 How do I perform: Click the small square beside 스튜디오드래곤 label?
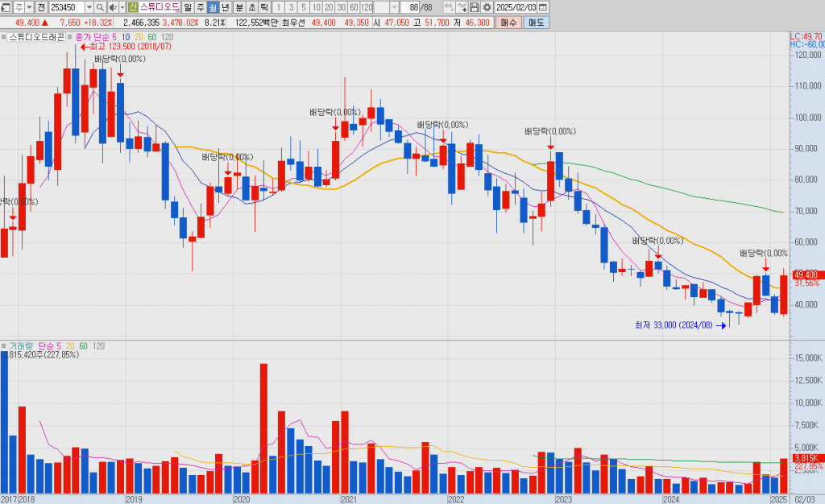tap(4, 37)
